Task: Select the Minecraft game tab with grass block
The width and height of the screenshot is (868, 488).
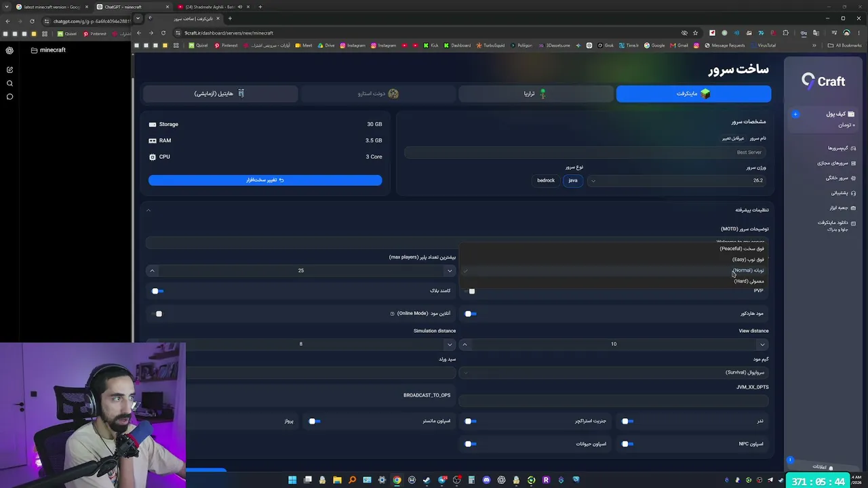Action: (x=693, y=94)
